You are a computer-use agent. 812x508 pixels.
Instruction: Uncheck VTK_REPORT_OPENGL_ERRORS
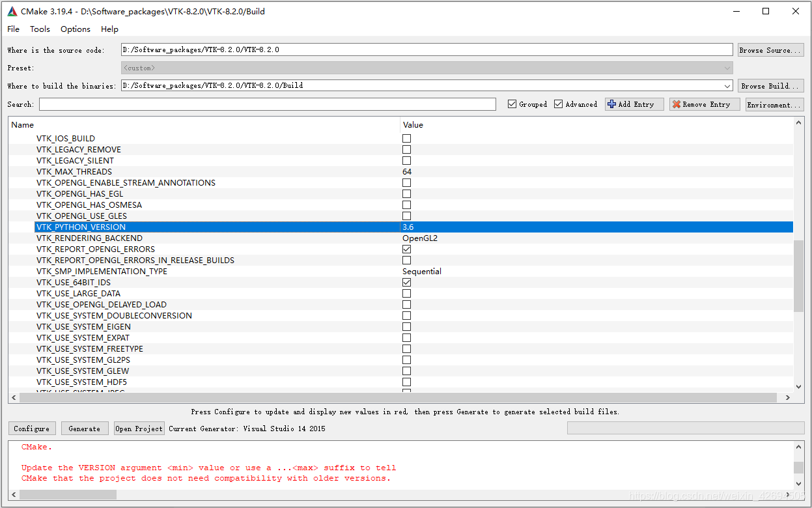(406, 249)
